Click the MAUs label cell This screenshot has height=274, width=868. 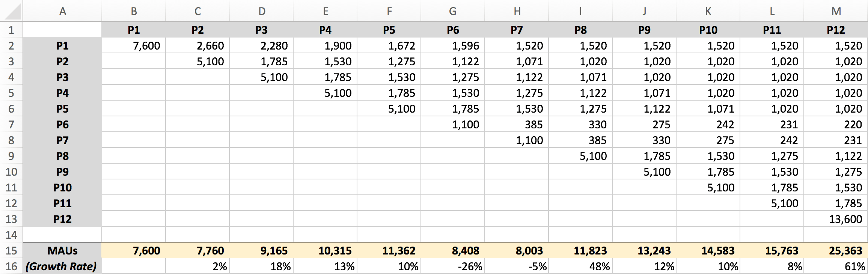(x=62, y=250)
